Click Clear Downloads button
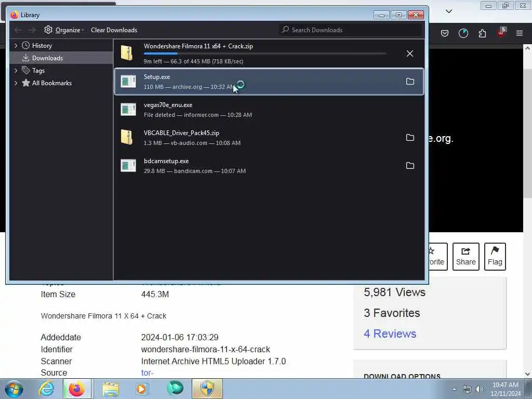 tap(114, 30)
